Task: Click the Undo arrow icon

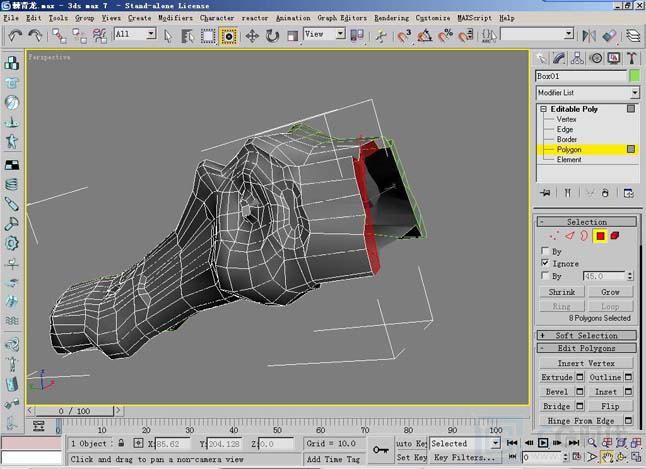Action: click(x=15, y=36)
